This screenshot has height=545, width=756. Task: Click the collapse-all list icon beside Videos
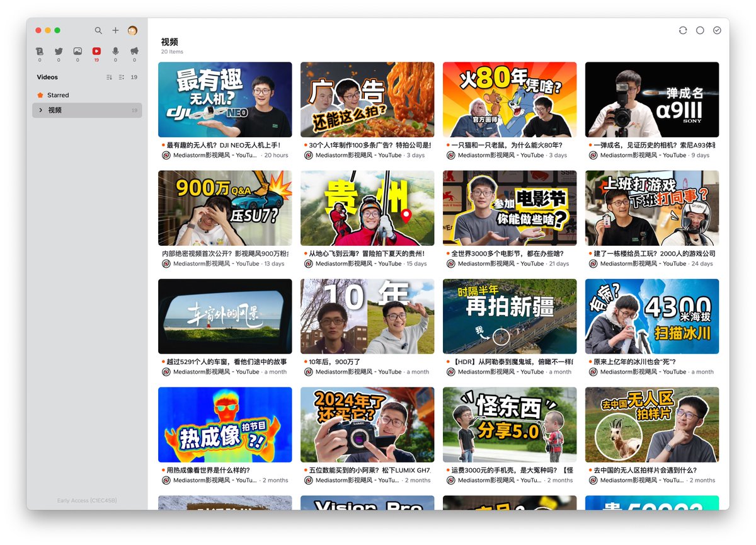121,77
